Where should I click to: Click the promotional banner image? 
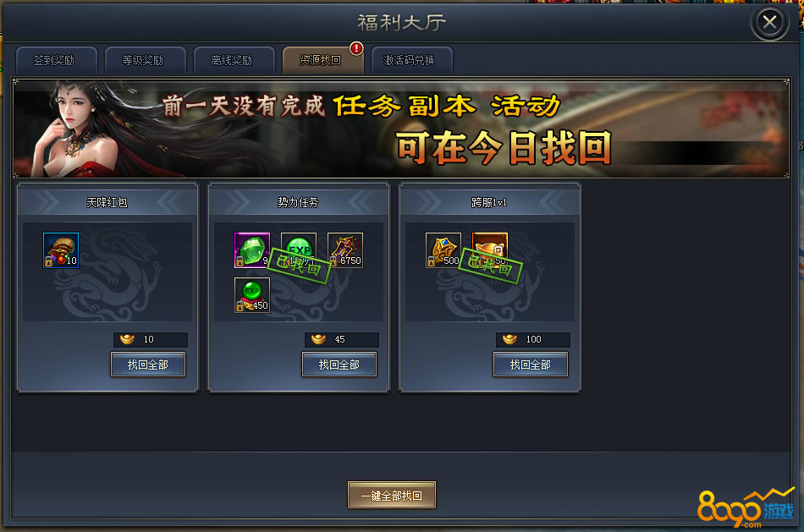[401, 129]
